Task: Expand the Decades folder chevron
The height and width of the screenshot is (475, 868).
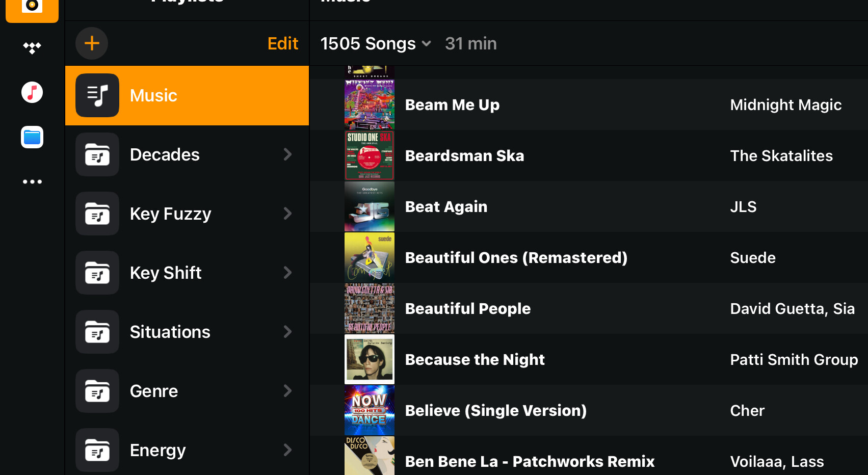Action: 287,154
